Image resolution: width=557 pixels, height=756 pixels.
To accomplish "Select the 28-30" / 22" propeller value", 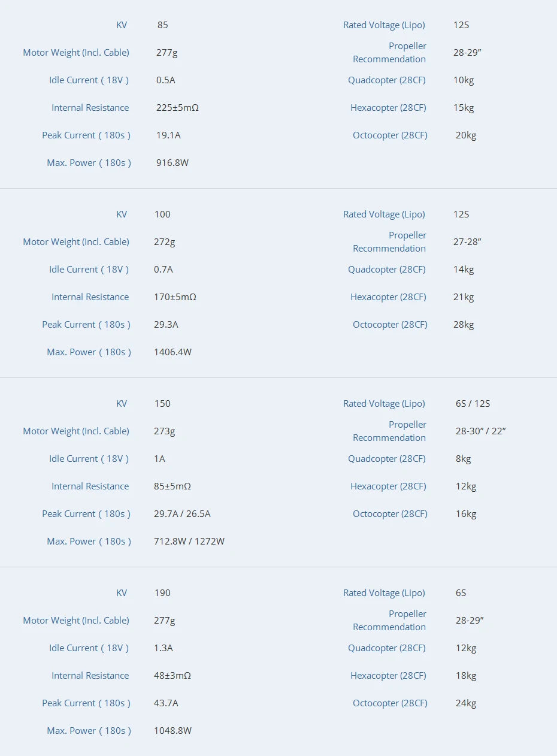I will [480, 431].
